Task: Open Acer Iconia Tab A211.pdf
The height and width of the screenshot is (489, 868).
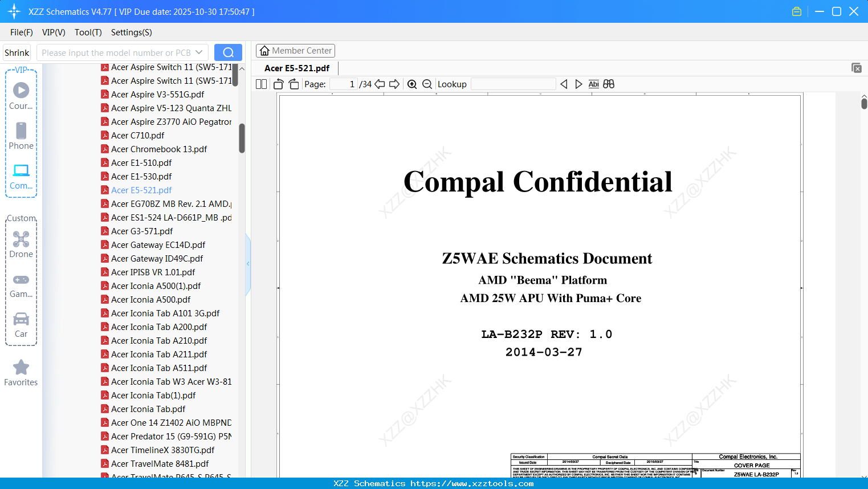Action: pos(154,354)
